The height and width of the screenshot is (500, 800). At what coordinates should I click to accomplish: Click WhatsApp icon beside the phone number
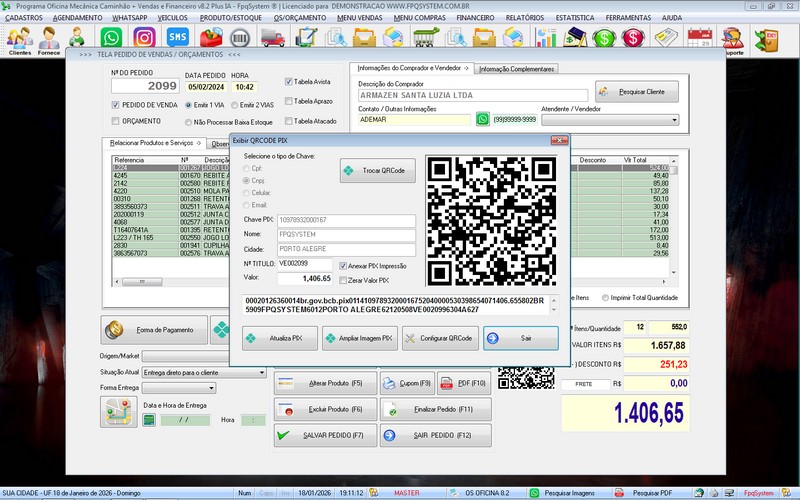click(x=483, y=119)
